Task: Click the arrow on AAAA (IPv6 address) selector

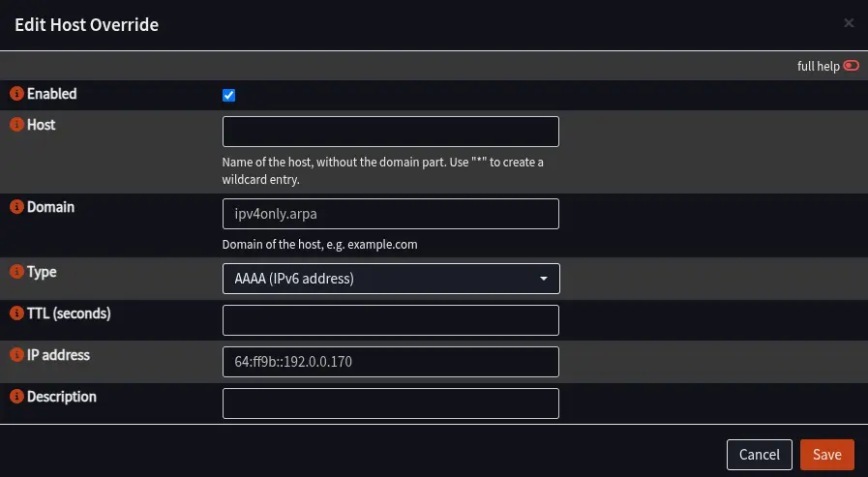Action: 544,279
